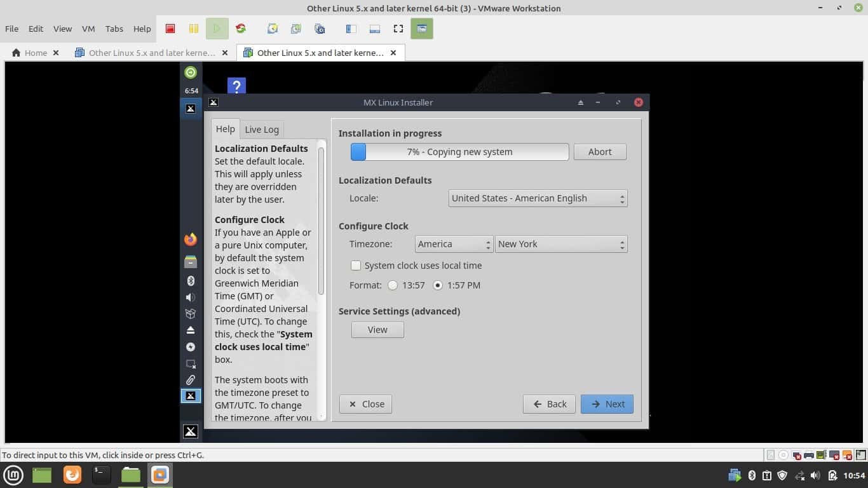Toggle Unity view icon in toolbar
This screenshot has height=488, width=868.
[x=422, y=29]
